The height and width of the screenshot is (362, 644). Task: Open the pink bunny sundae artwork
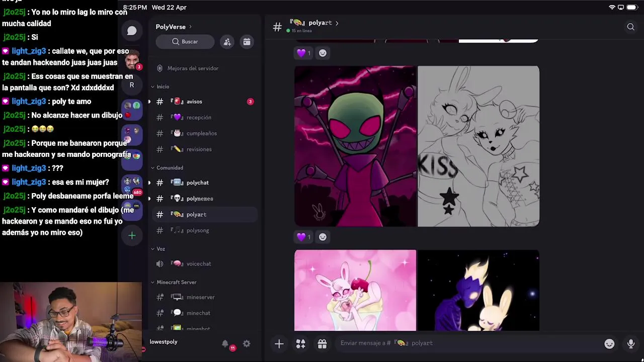(355, 291)
